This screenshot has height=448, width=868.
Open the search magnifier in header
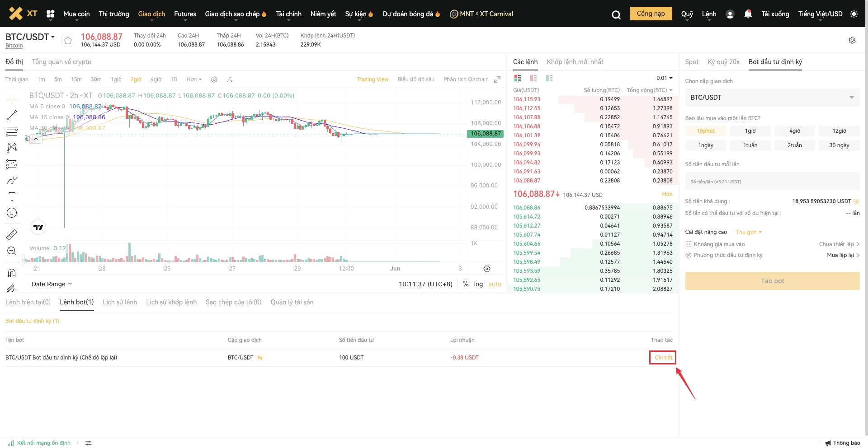(x=616, y=14)
